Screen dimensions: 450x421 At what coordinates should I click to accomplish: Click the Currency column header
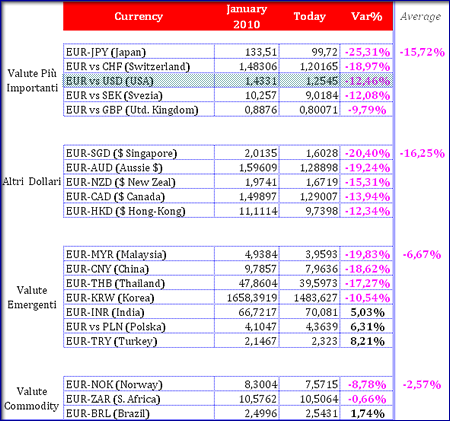pyautogui.click(x=139, y=16)
